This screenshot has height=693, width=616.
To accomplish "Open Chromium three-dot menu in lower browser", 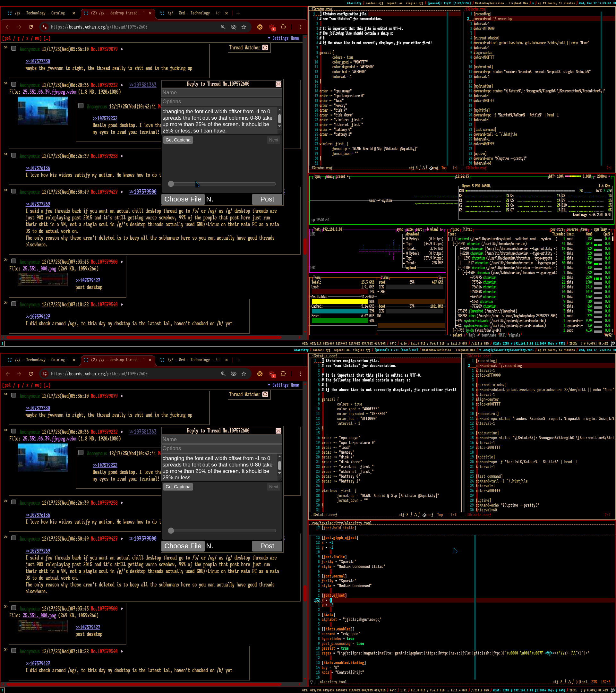I will (300, 374).
